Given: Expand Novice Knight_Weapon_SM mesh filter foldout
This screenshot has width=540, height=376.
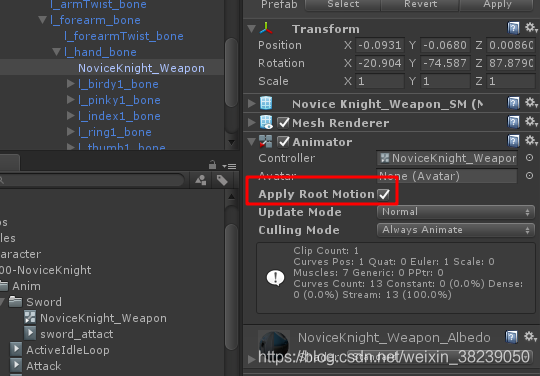Looking at the screenshot, I should tap(252, 103).
